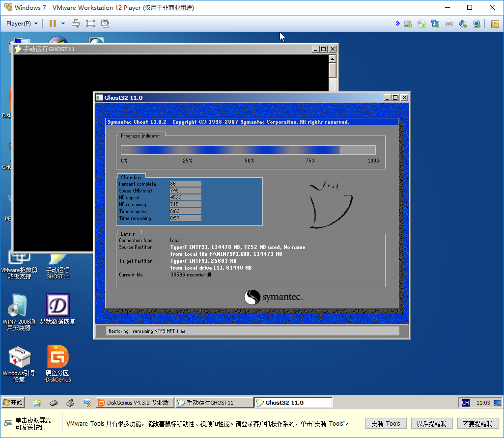Click the Ghost restore progress bar

pos(248,150)
